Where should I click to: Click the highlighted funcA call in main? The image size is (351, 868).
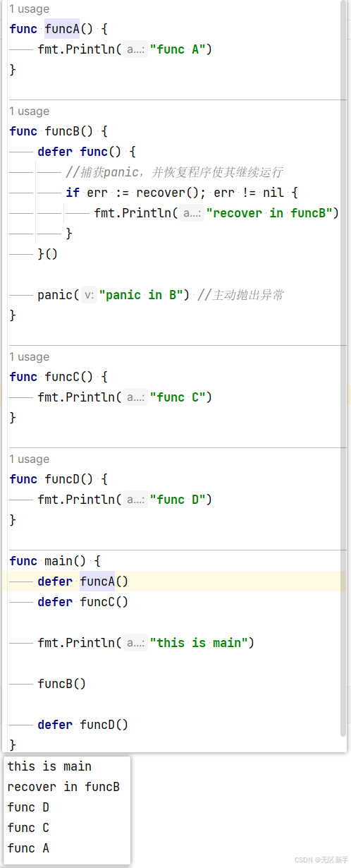(x=97, y=581)
